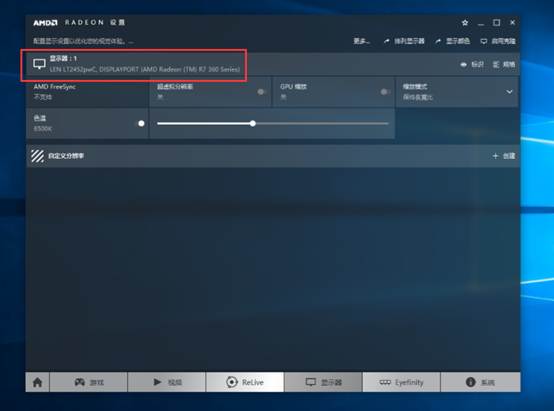554x411 pixels.
Task: Click the arrow icon for arrange displays
Action: (387, 41)
